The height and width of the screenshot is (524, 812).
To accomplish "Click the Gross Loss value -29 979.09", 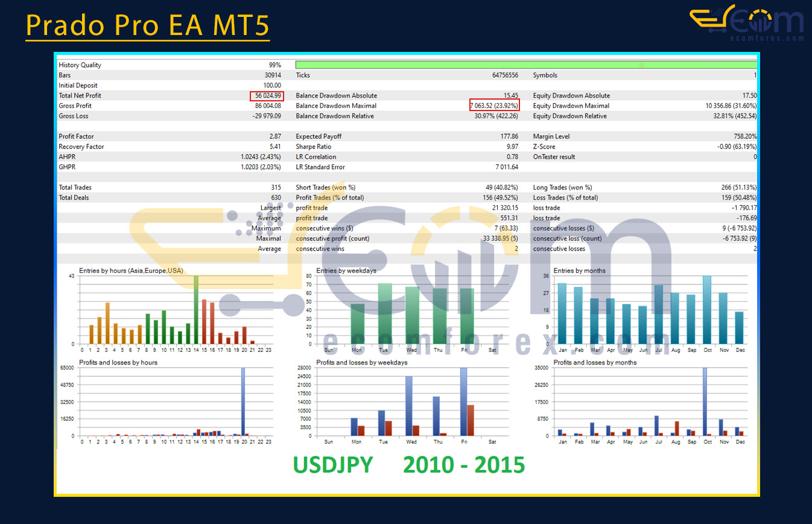I will (266, 116).
